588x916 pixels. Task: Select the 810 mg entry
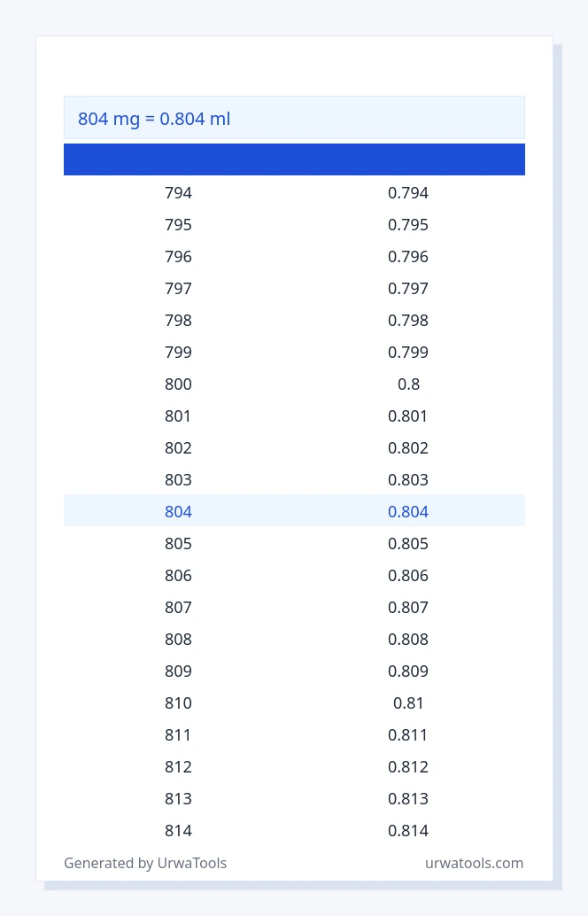point(178,703)
